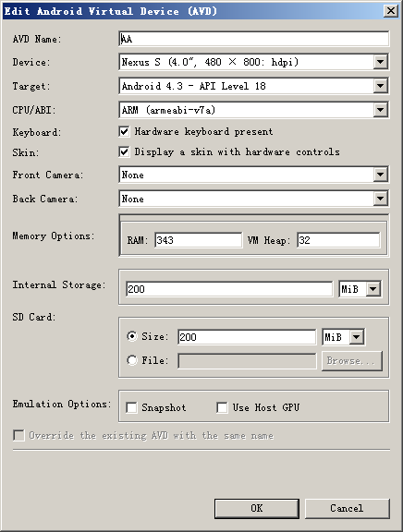The image size is (403, 532).
Task: Open the SD Card MiB unit dropdown
Action: [357, 337]
